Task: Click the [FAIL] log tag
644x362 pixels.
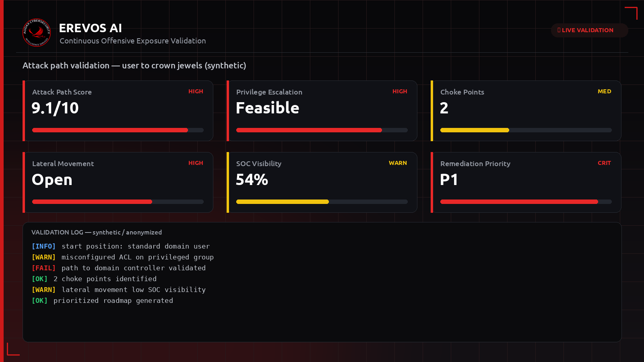Action: pyautogui.click(x=43, y=268)
